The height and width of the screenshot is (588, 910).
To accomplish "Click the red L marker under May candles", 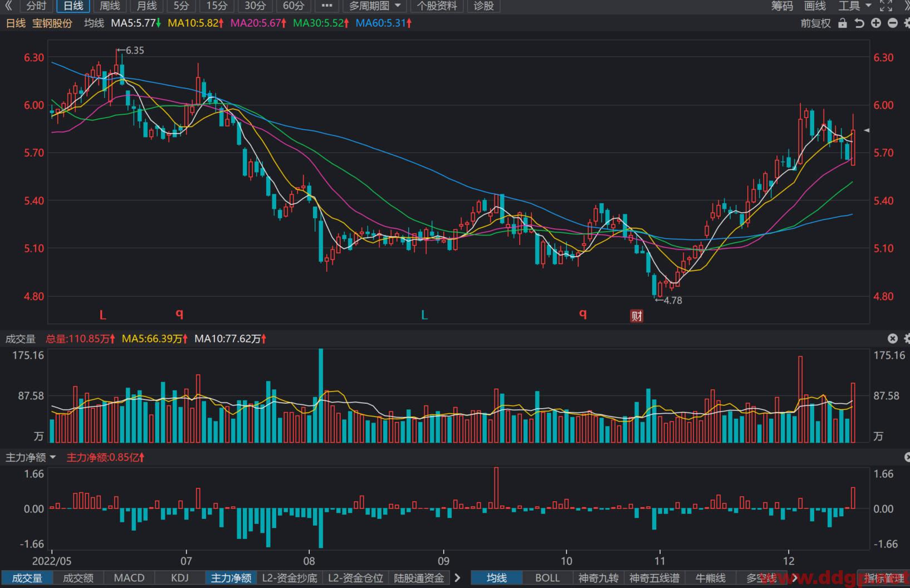I will click(x=102, y=315).
